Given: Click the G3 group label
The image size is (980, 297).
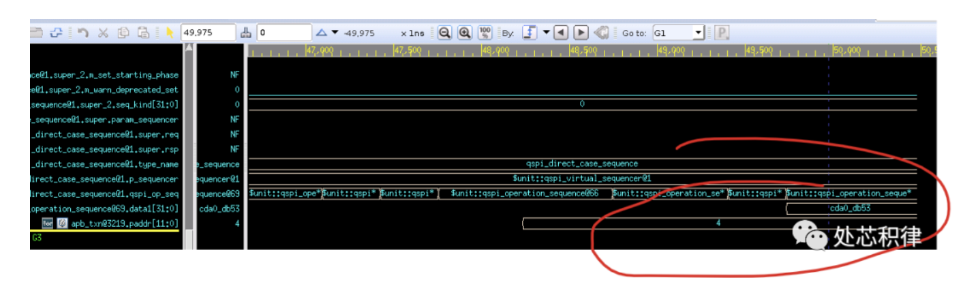Looking at the screenshot, I should 37,238.
